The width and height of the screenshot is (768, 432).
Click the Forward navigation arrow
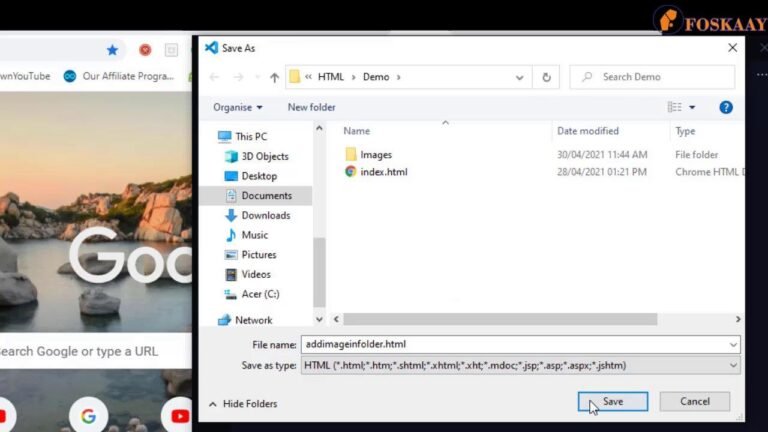click(x=238, y=77)
